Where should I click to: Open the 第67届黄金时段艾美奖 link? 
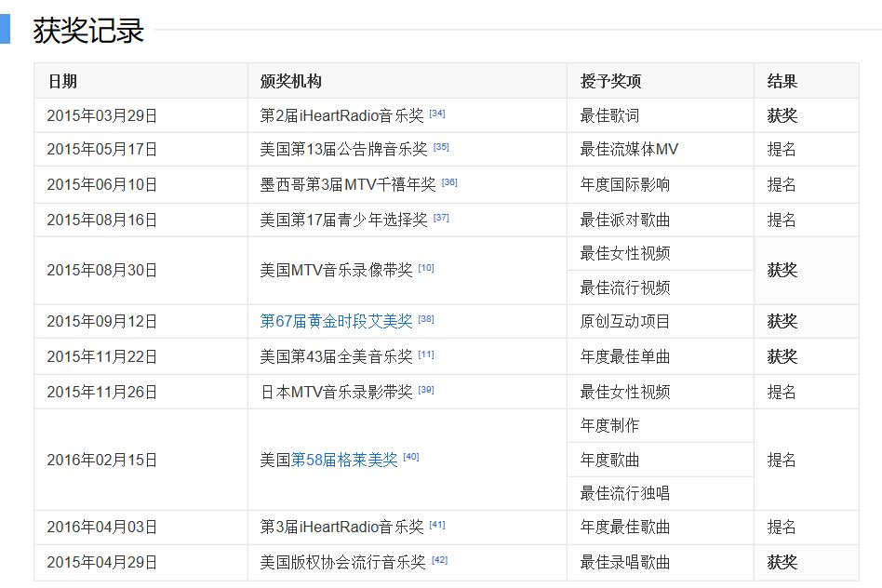(x=336, y=321)
